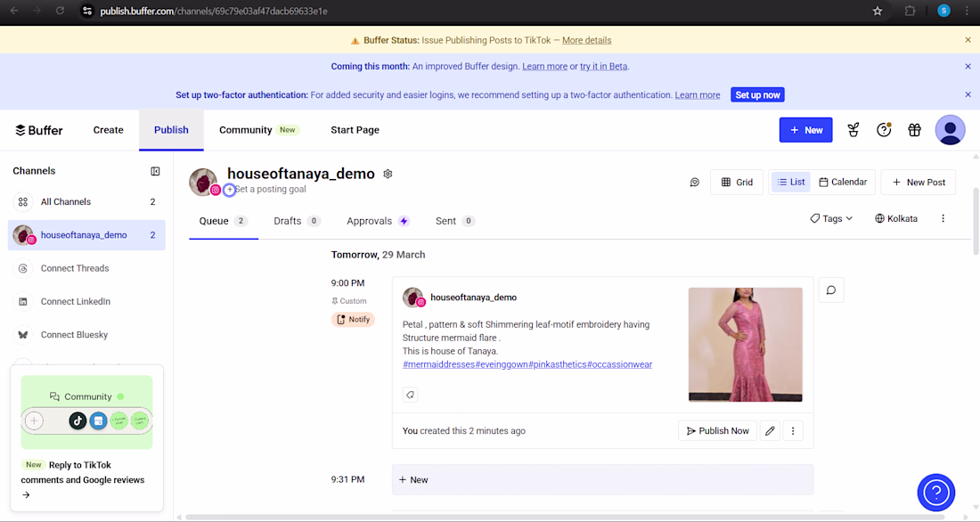Go to Start Page tab
Screen dimensions: 980x522
pyautogui.click(x=355, y=130)
